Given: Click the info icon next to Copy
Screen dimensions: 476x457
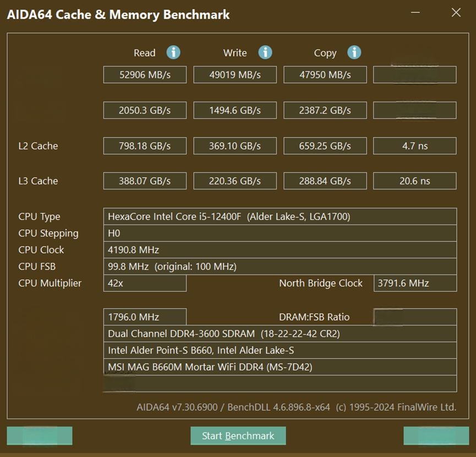Looking at the screenshot, I should 354,52.
